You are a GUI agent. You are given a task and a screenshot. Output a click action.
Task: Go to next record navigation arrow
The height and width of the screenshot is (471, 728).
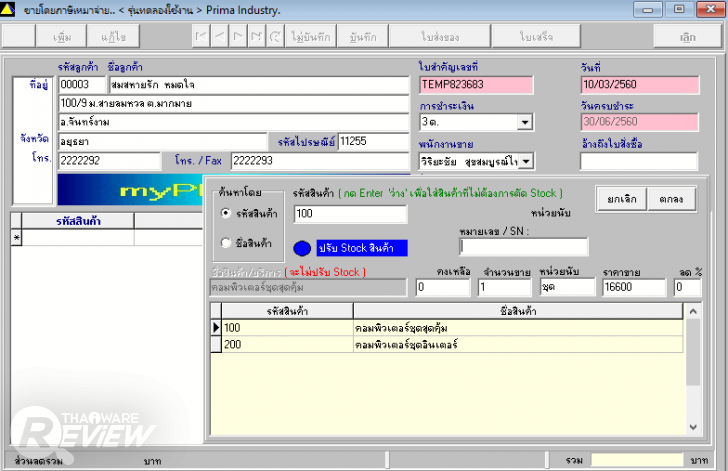point(238,37)
